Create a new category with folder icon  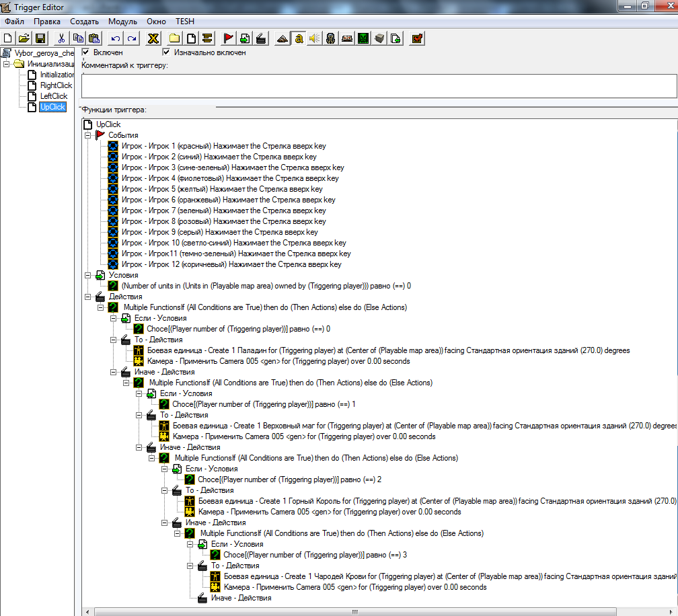coord(175,38)
